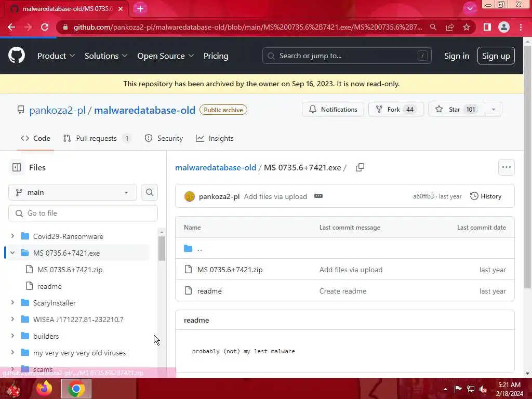View commit History
Image resolution: width=532 pixels, height=399 pixels.
486,196
